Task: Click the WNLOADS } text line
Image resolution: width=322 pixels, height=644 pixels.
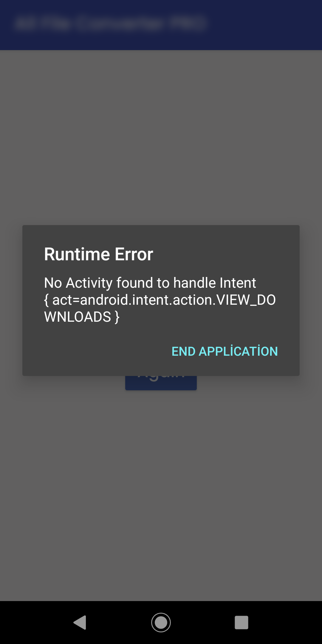Action: click(x=82, y=317)
